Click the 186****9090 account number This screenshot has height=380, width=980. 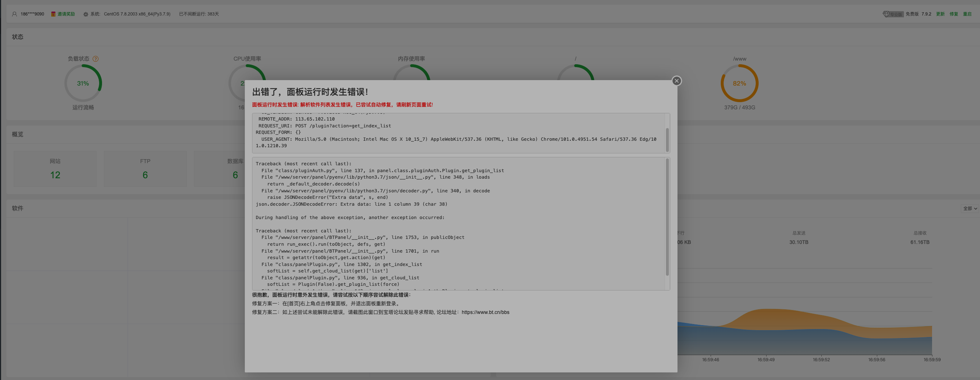[x=32, y=14]
